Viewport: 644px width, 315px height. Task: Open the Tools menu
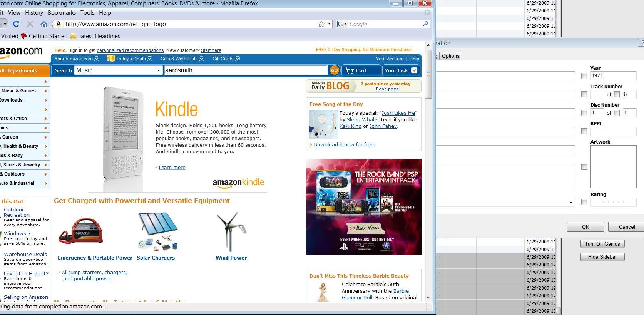[87, 13]
